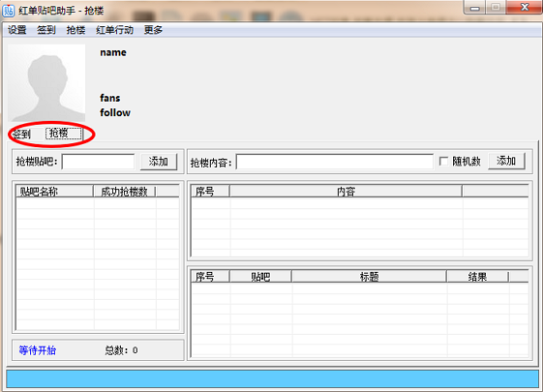Open the 抢楼 menu in menu bar
543x392 pixels.
pyautogui.click(x=75, y=30)
